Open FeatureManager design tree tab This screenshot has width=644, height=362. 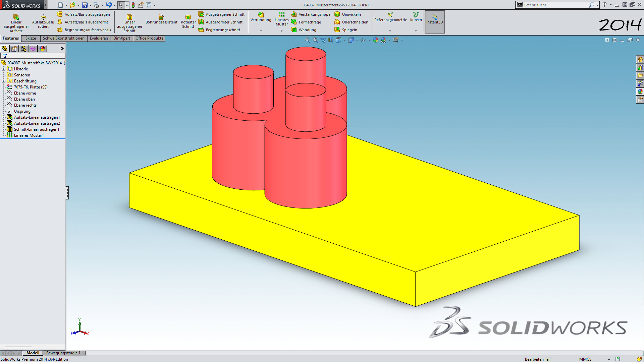pyautogui.click(x=5, y=49)
